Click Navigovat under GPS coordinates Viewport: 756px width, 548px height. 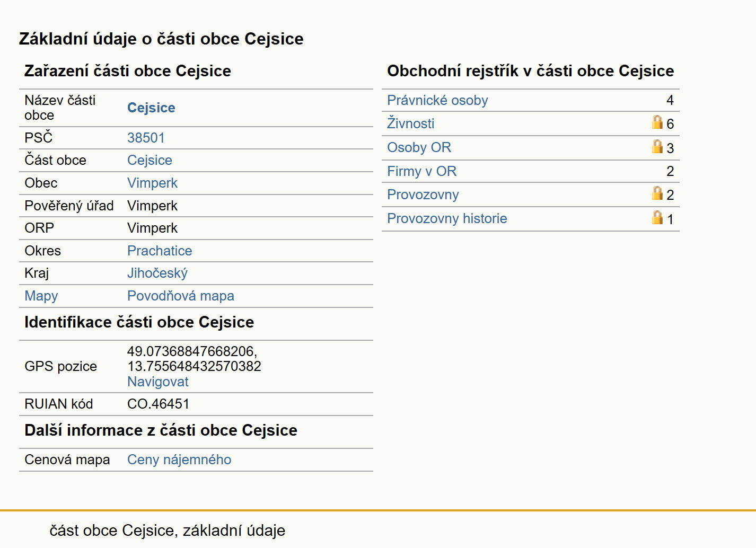158,382
